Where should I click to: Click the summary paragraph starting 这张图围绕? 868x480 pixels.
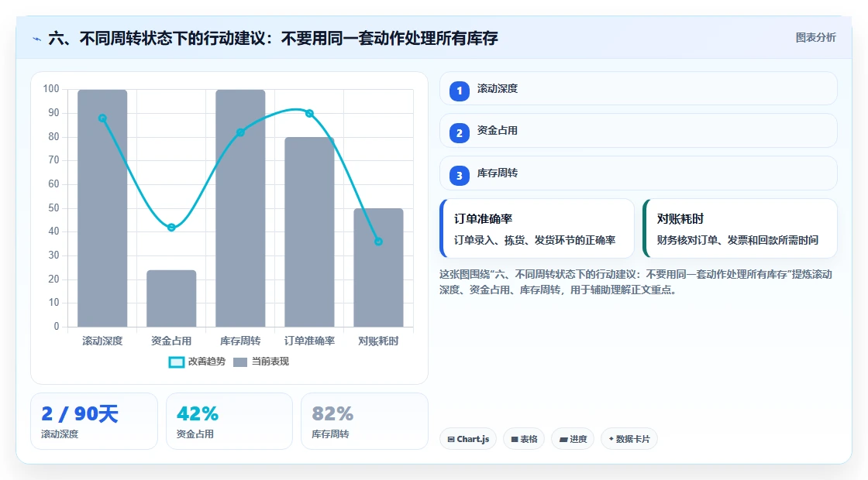click(x=636, y=282)
